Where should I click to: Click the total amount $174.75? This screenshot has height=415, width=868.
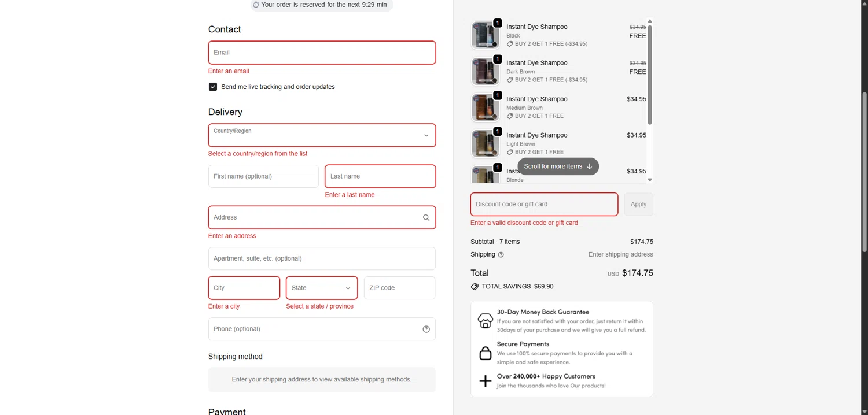pyautogui.click(x=637, y=273)
